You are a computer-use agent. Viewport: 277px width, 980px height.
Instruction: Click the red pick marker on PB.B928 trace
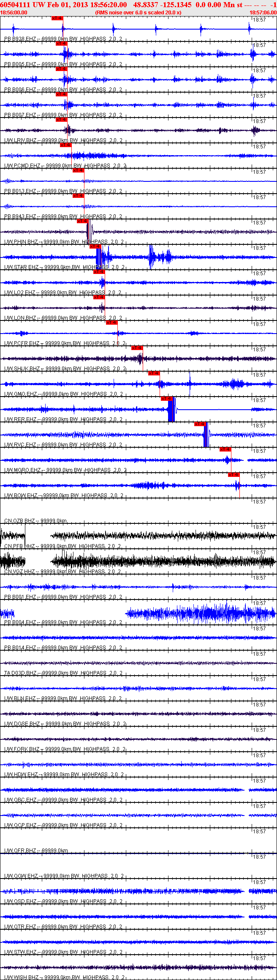click(x=57, y=18)
